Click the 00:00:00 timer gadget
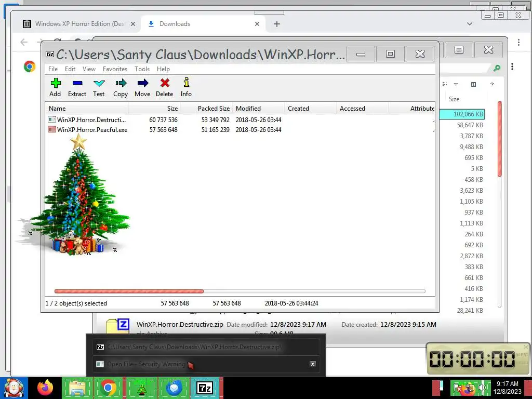Viewport: 532px width, 399px height. [478, 359]
